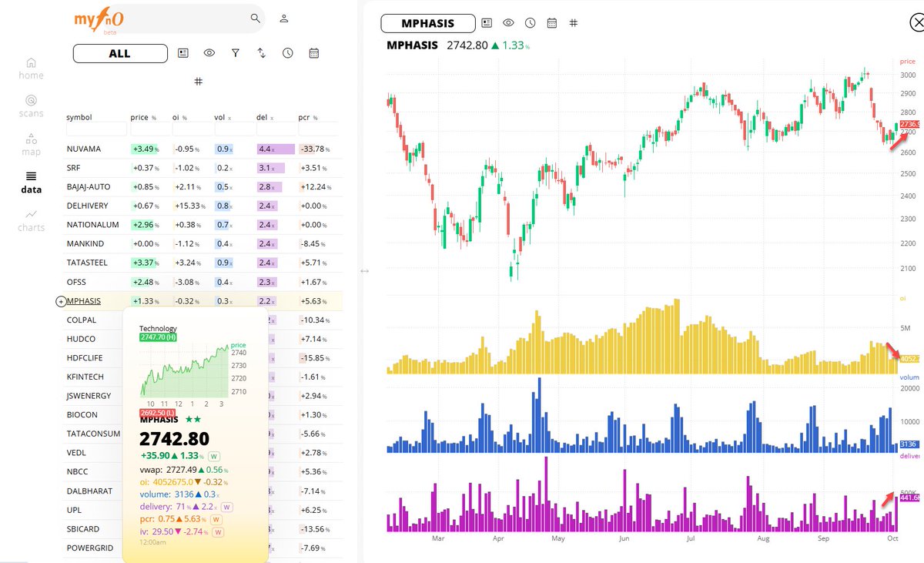
Task: Toggle the eye icon on the MPHASIS chart panel
Action: pos(508,23)
